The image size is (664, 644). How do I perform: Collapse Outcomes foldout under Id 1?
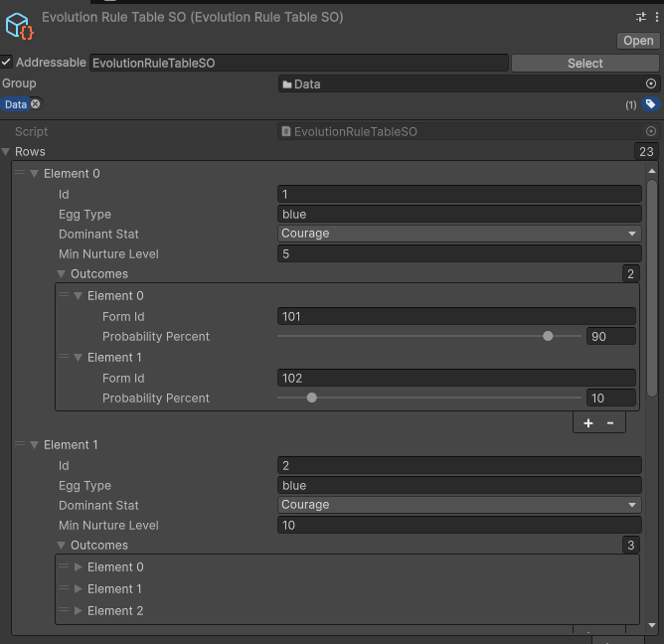point(62,274)
